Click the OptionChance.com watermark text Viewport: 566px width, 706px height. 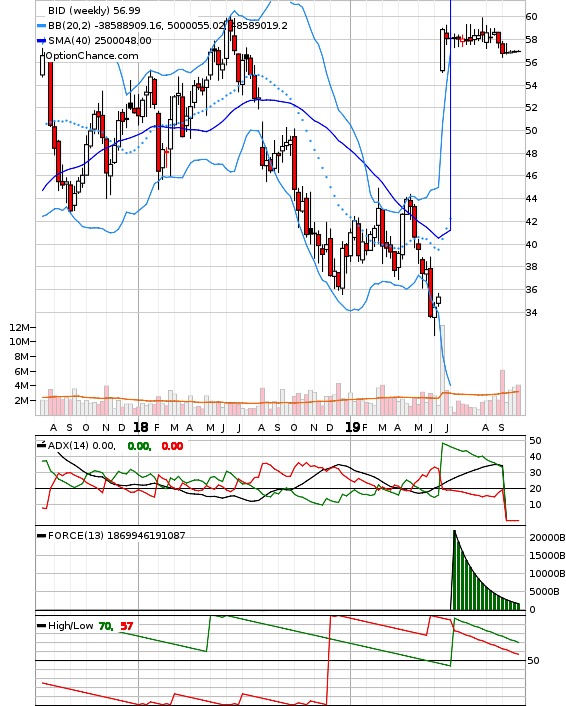tap(92, 56)
